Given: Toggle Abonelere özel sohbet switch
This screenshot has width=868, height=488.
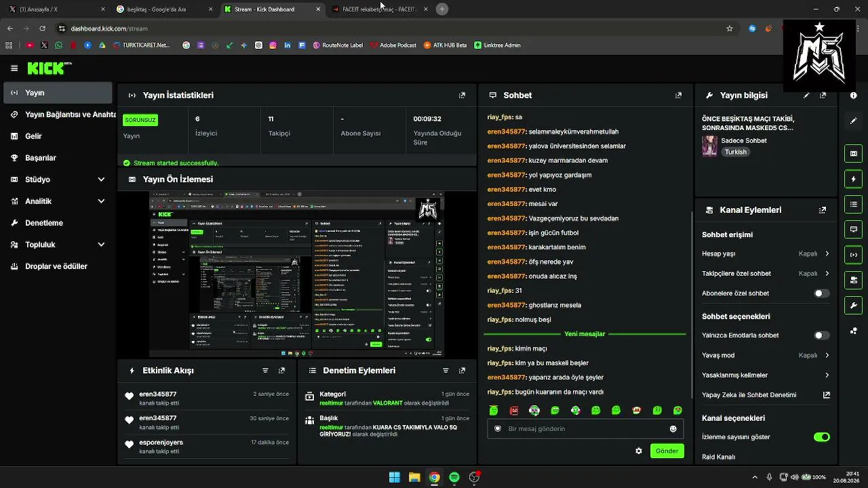Looking at the screenshot, I should point(821,293).
